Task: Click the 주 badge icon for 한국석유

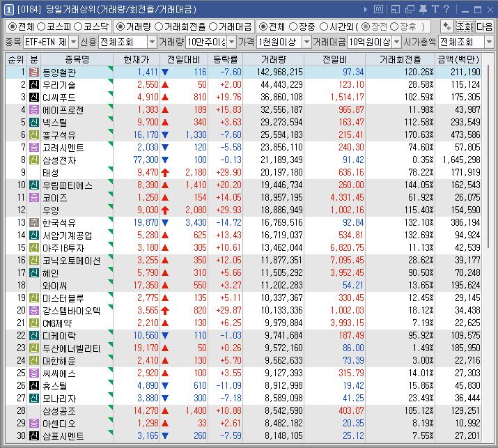Action: click(x=34, y=222)
